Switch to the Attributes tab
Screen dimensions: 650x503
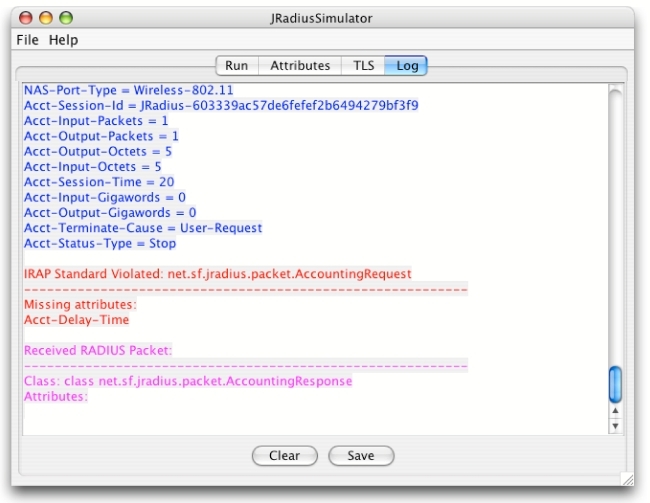[x=300, y=66]
